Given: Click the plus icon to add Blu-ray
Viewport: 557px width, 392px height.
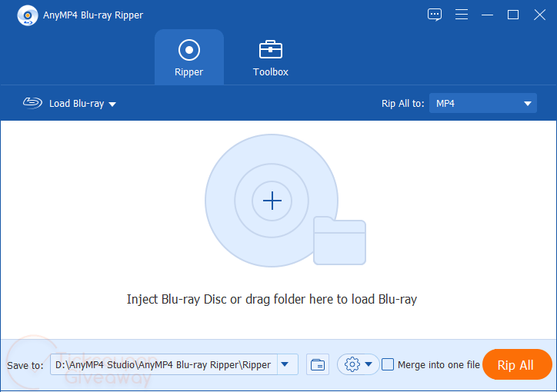Looking at the screenshot, I should [272, 201].
